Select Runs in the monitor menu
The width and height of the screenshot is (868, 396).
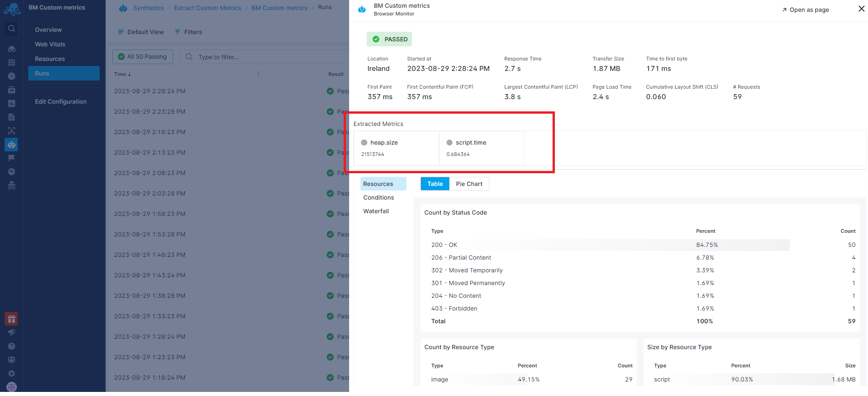click(64, 73)
